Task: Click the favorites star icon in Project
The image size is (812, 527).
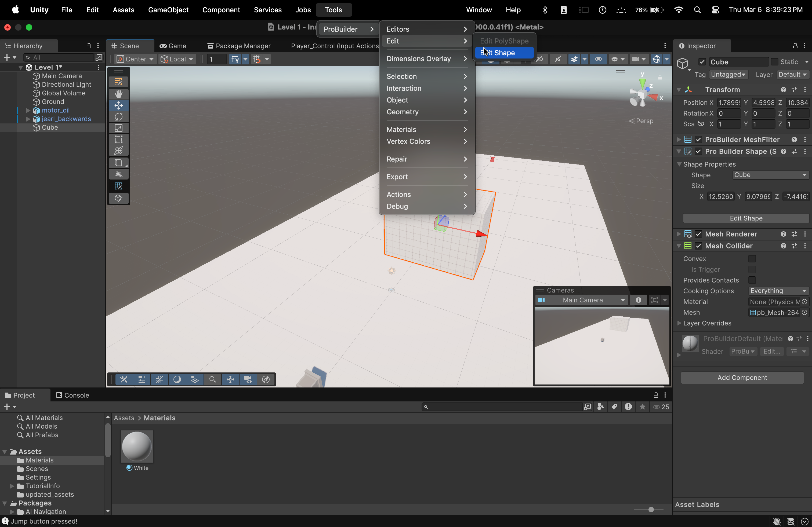Action: point(643,407)
